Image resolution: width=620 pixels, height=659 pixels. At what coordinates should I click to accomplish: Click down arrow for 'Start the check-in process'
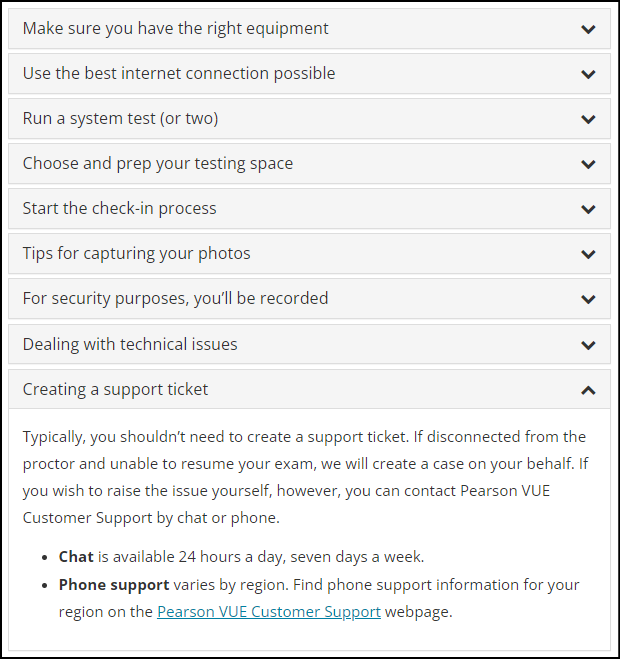pos(588,209)
